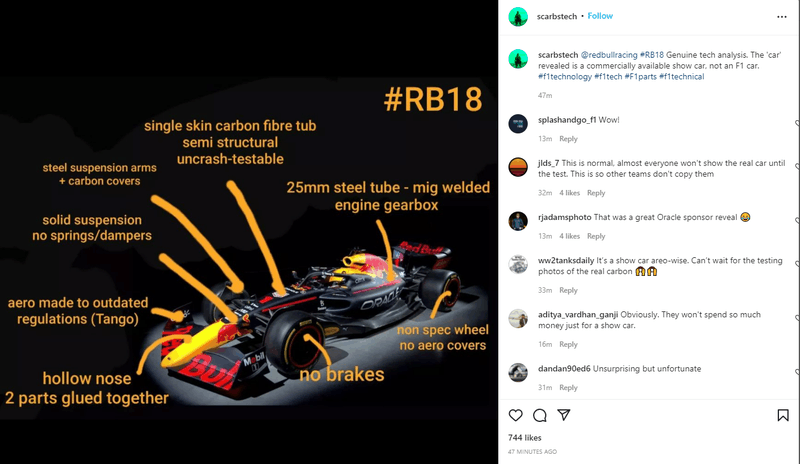View the 744 likes list
This screenshot has height=464, width=800.
[524, 437]
